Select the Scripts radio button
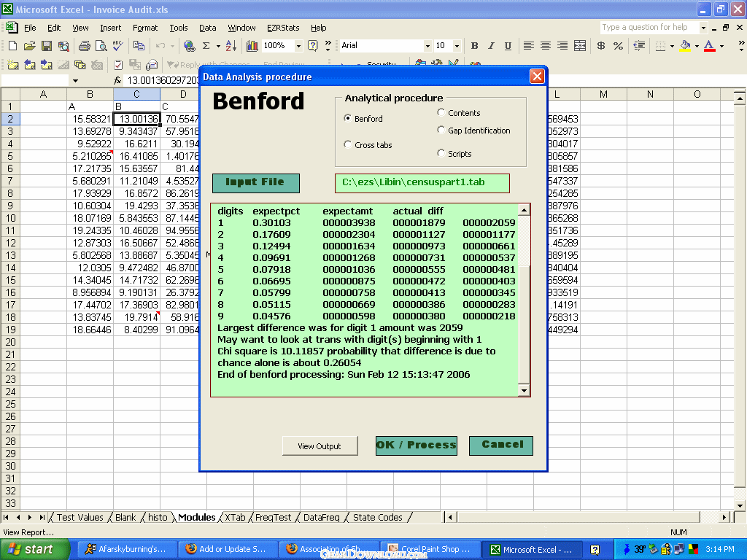The height and width of the screenshot is (560, 747). point(441,153)
